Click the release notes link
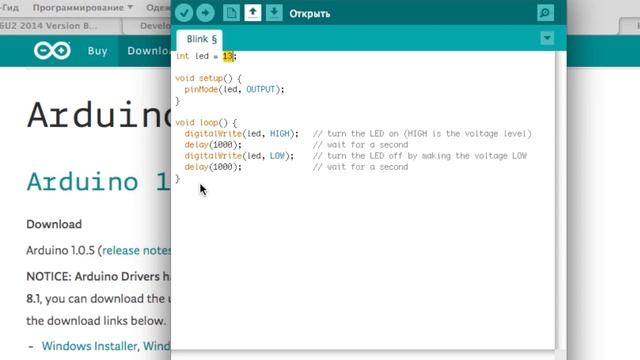This screenshot has height=360, width=640. pyautogui.click(x=136, y=250)
